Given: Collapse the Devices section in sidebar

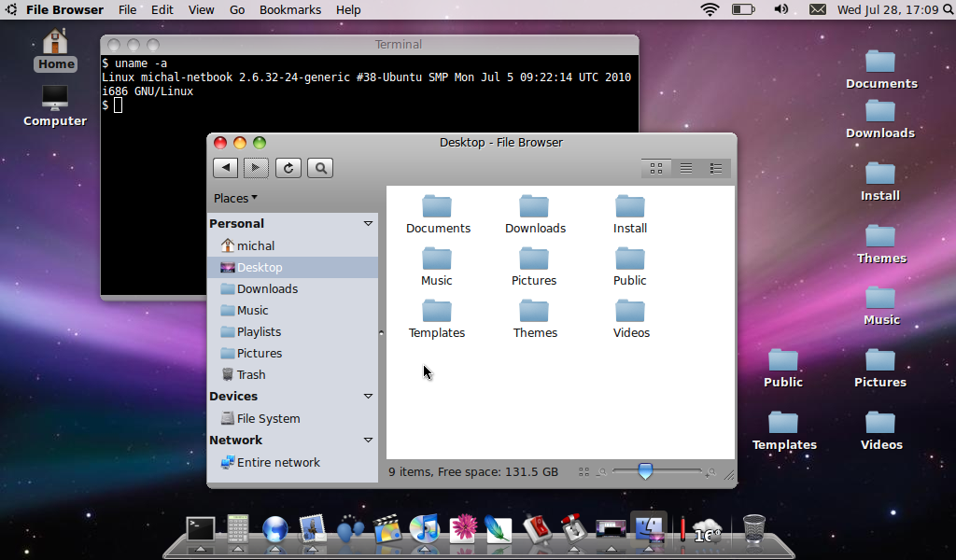Looking at the screenshot, I should [368, 396].
